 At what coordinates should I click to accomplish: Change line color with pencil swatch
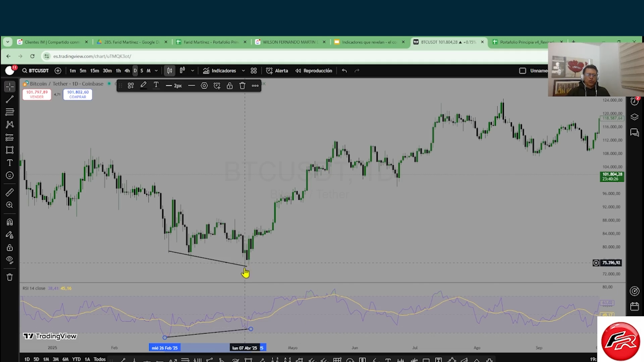[143, 85]
